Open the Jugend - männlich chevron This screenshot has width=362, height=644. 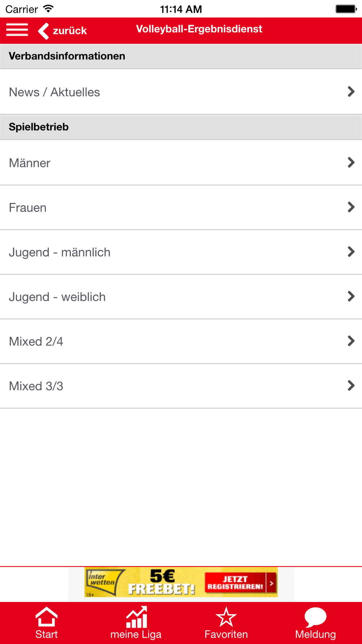click(351, 252)
